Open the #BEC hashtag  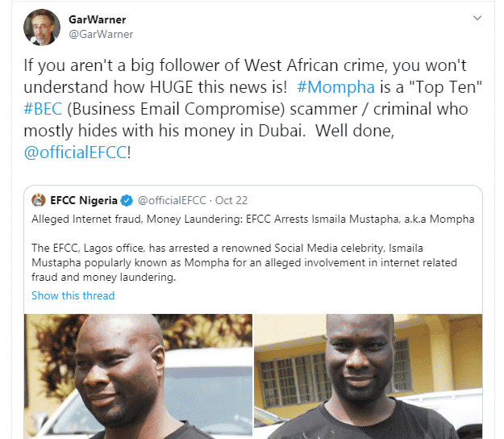(43, 109)
